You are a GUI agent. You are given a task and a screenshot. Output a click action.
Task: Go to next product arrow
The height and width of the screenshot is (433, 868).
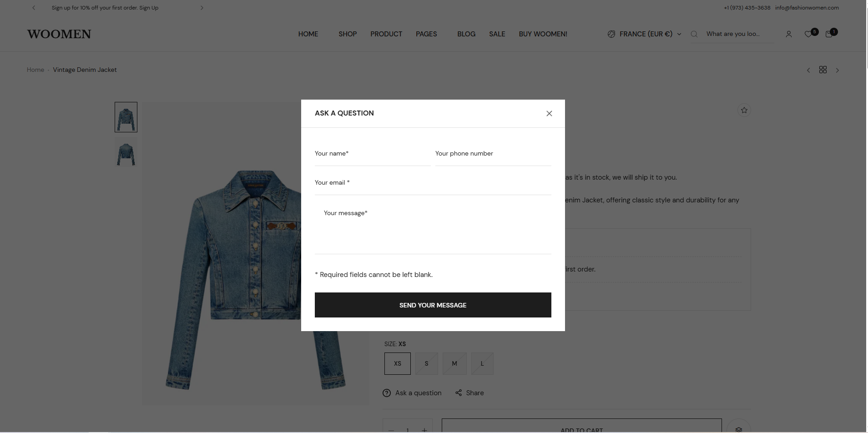[x=837, y=70]
